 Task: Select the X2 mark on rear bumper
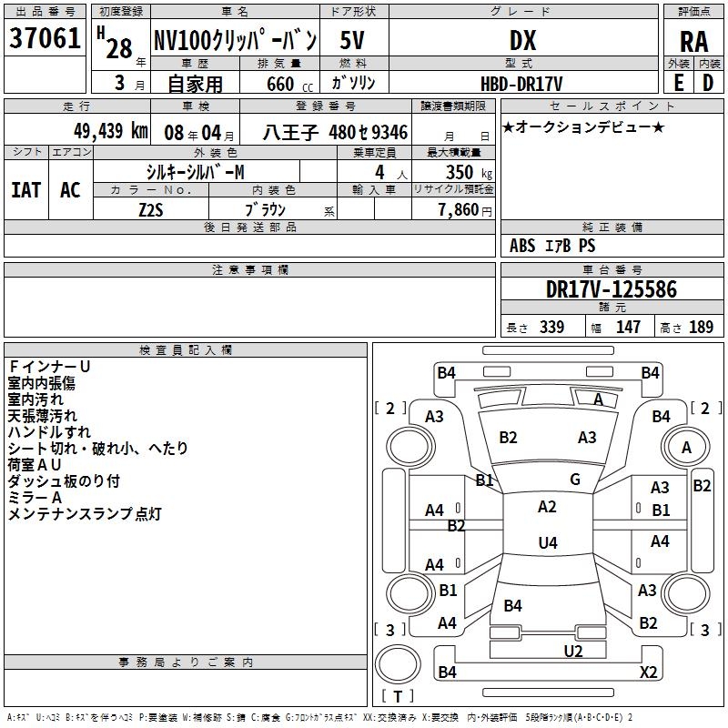[x=648, y=672]
